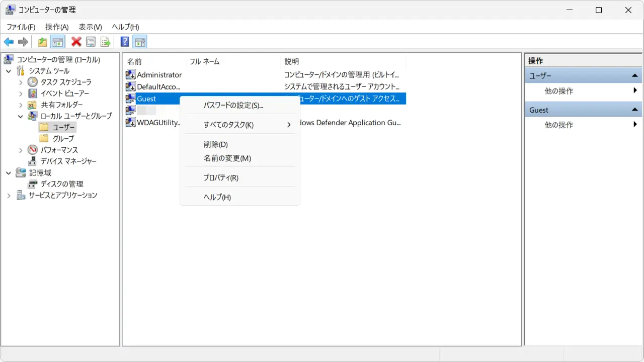Open プロパティ(R) from context menu
This screenshot has width=644, height=362.
[240, 178]
